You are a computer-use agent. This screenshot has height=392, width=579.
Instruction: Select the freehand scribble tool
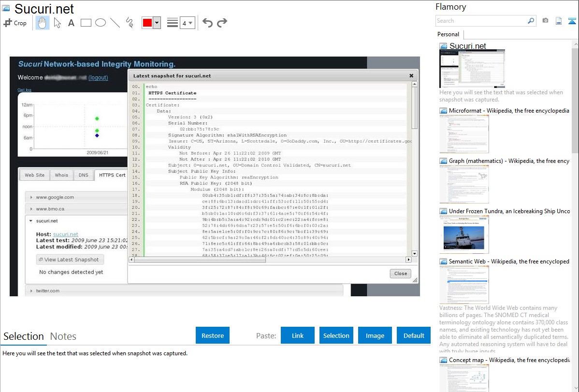coord(130,23)
